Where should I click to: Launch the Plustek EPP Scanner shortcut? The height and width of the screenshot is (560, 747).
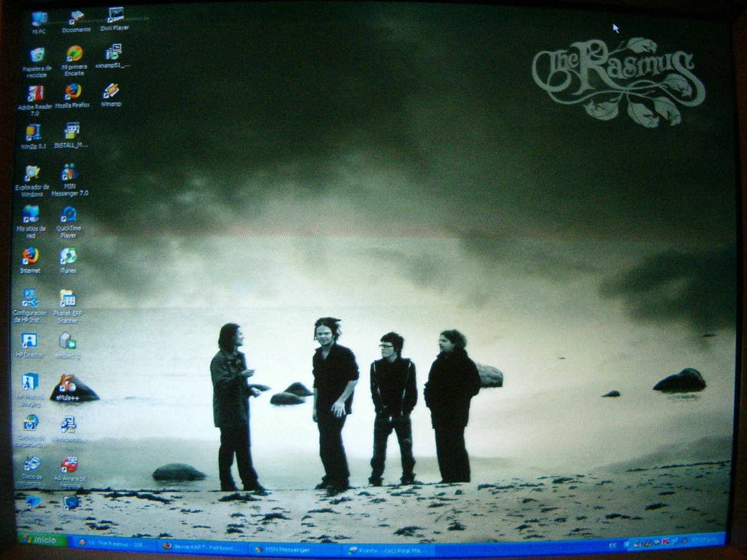click(67, 306)
